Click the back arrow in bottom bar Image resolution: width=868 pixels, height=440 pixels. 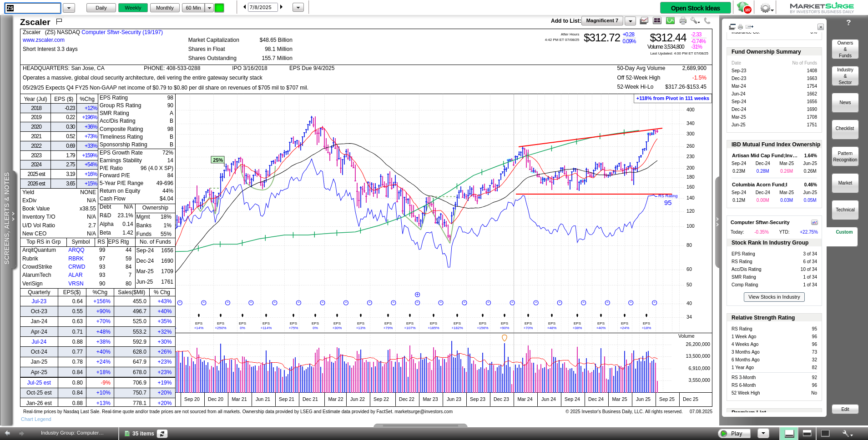(x=7, y=433)
